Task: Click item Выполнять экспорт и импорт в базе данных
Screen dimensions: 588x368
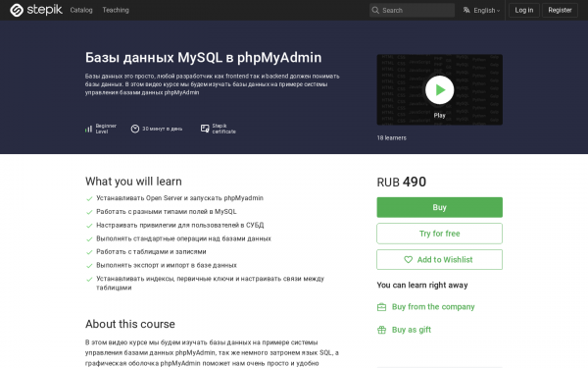Action: coord(167,265)
